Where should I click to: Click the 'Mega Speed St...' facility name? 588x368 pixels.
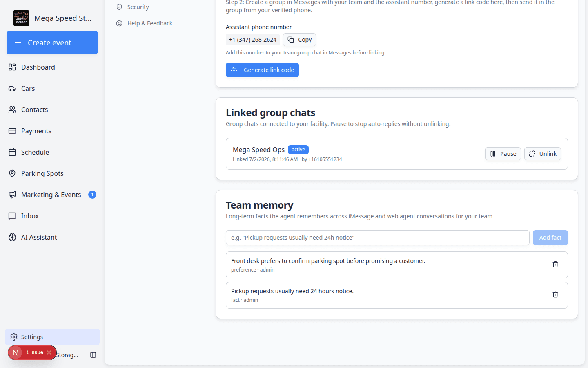coord(63,18)
